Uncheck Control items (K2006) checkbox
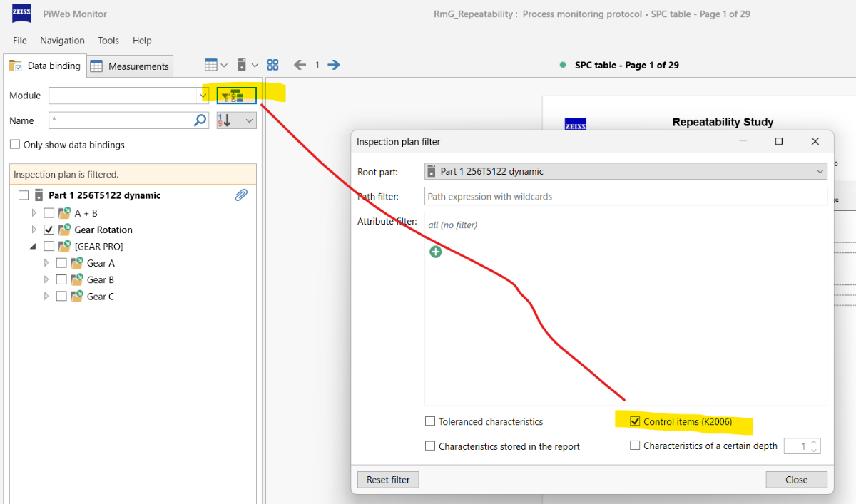Viewport: 856px width, 504px height. pos(635,422)
